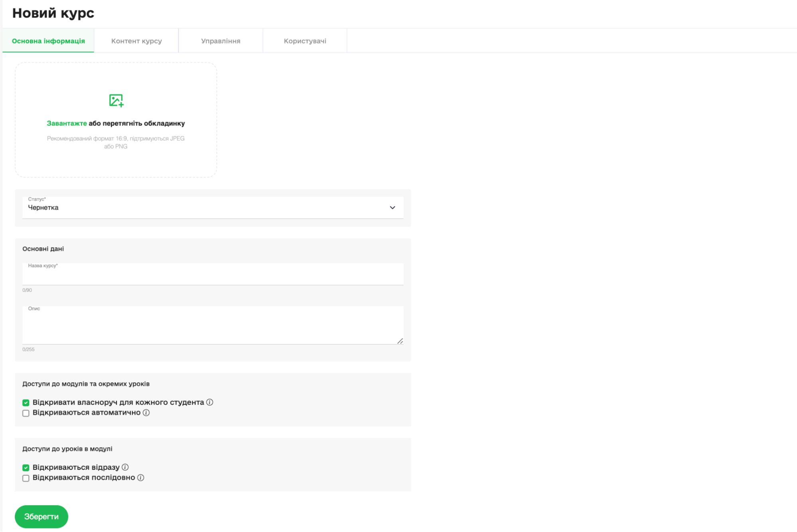Click the description field resize handle
This screenshot has width=797, height=532.
pyautogui.click(x=400, y=341)
